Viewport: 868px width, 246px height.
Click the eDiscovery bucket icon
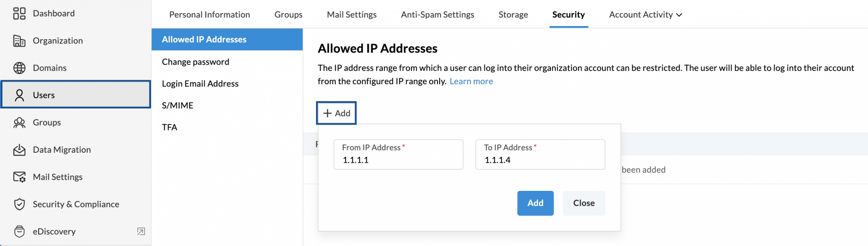19,231
